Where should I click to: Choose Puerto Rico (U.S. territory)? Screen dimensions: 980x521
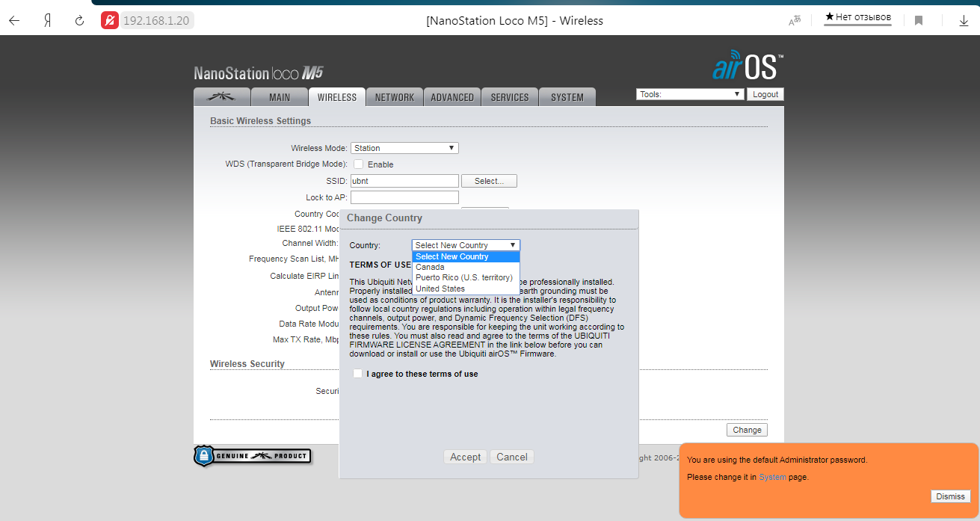pos(466,277)
